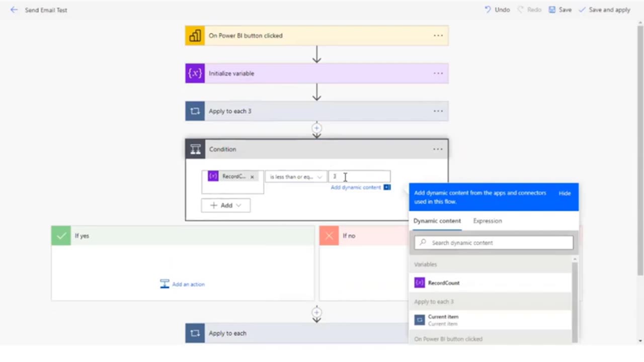644x362 pixels.
Task: Expand the bottom Apply to each title
Action: point(227,333)
